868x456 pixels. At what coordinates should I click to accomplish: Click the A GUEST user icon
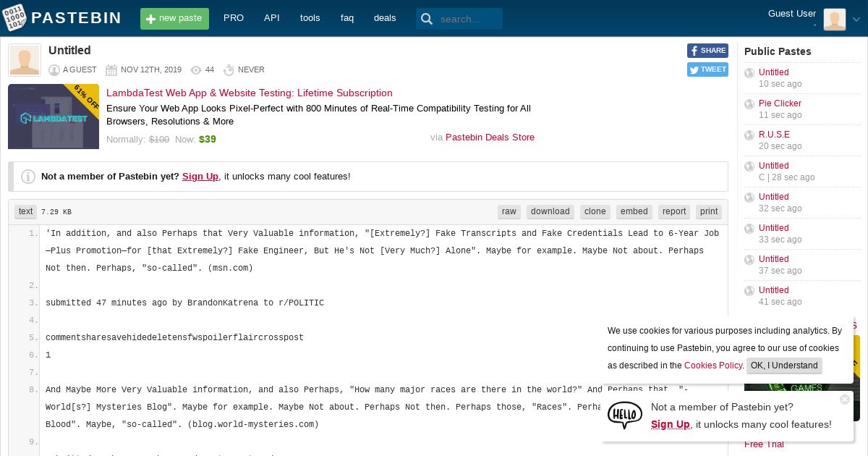point(54,70)
